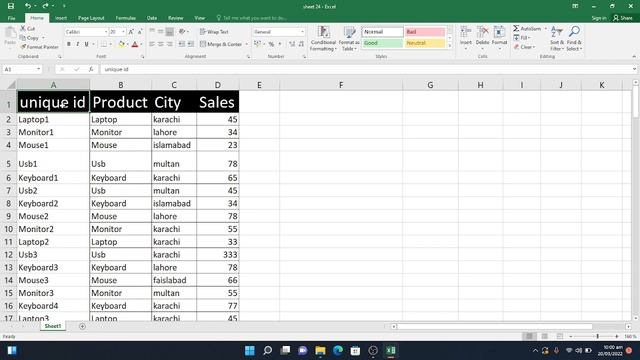Switch to the Data tab
Screen dimensions: 640x360
tap(152, 18)
